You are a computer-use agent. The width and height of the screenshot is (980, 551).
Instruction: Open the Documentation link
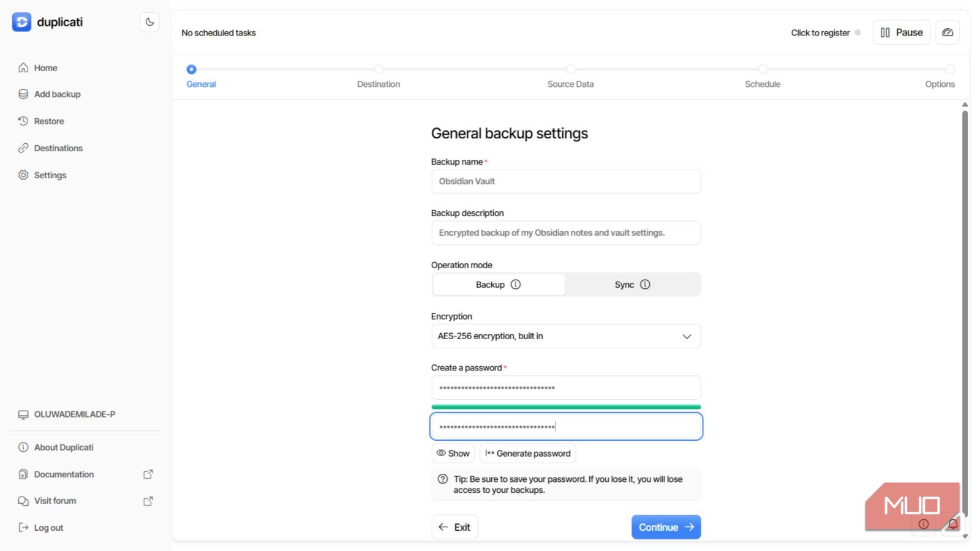[x=64, y=474]
